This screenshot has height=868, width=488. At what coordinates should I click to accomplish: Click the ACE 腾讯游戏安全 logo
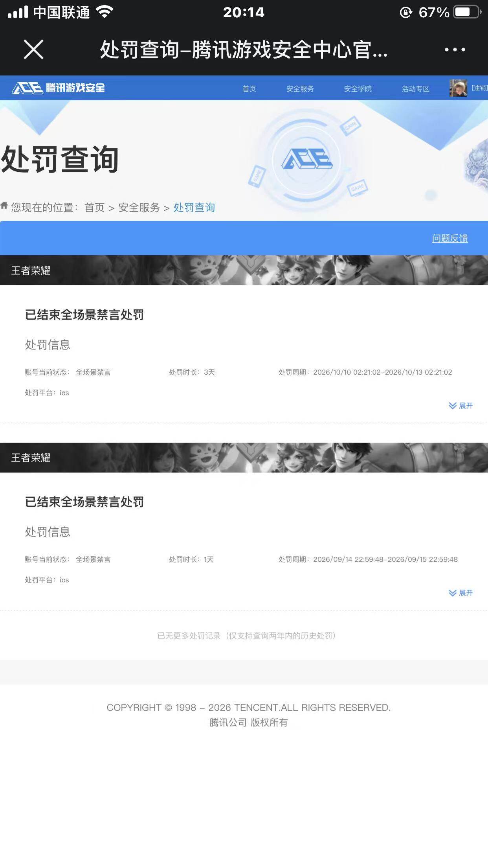59,88
